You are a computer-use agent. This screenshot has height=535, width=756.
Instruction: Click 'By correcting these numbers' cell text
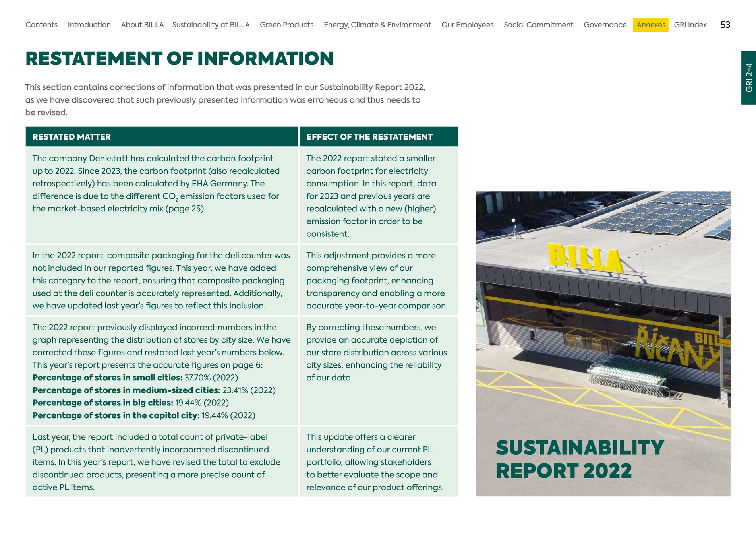point(377,352)
